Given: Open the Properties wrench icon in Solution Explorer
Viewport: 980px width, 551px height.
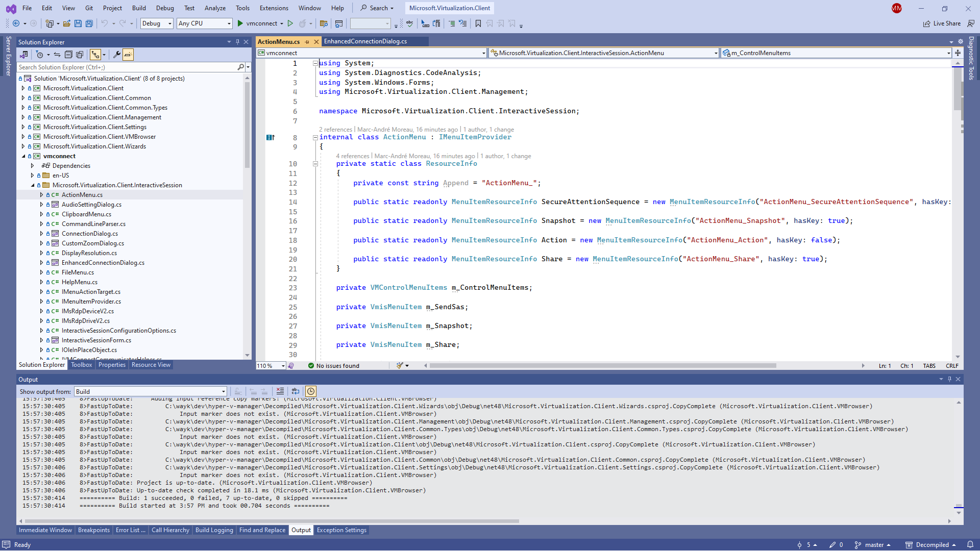Looking at the screenshot, I should point(117,55).
